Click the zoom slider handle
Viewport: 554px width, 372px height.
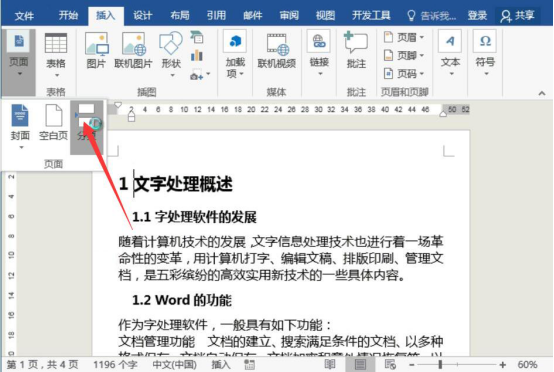click(440, 364)
